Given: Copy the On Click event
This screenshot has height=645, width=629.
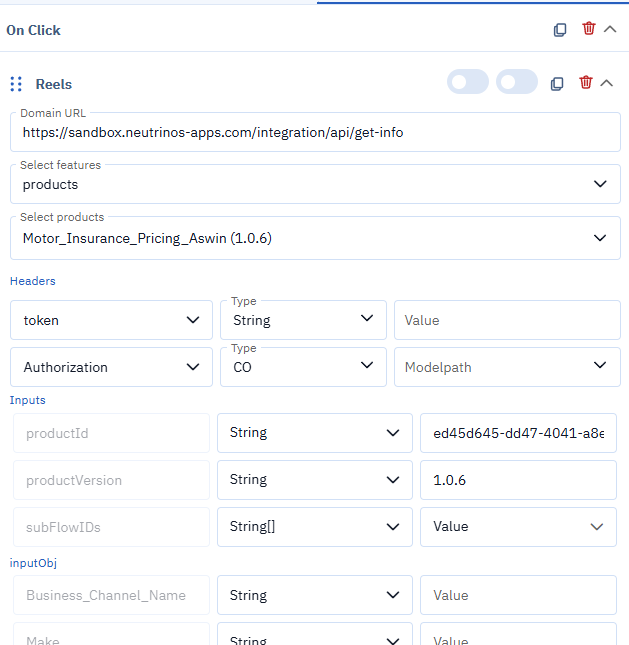Looking at the screenshot, I should pos(560,30).
